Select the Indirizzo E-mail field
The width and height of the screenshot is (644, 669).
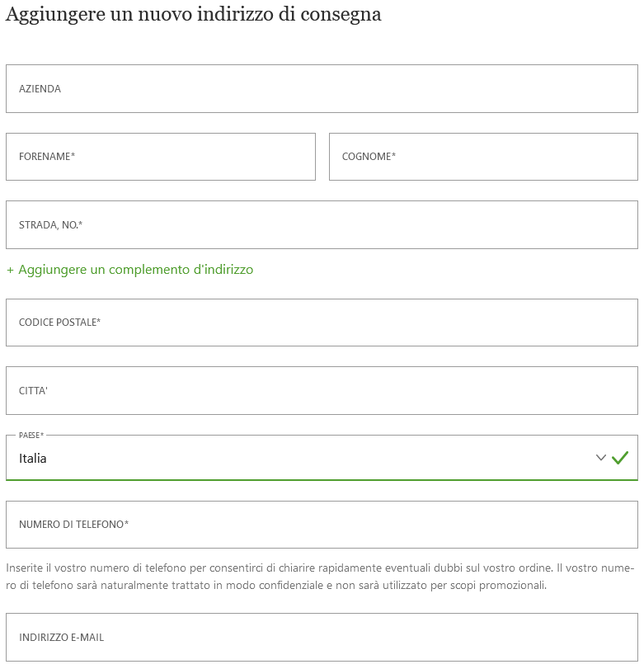(x=322, y=638)
